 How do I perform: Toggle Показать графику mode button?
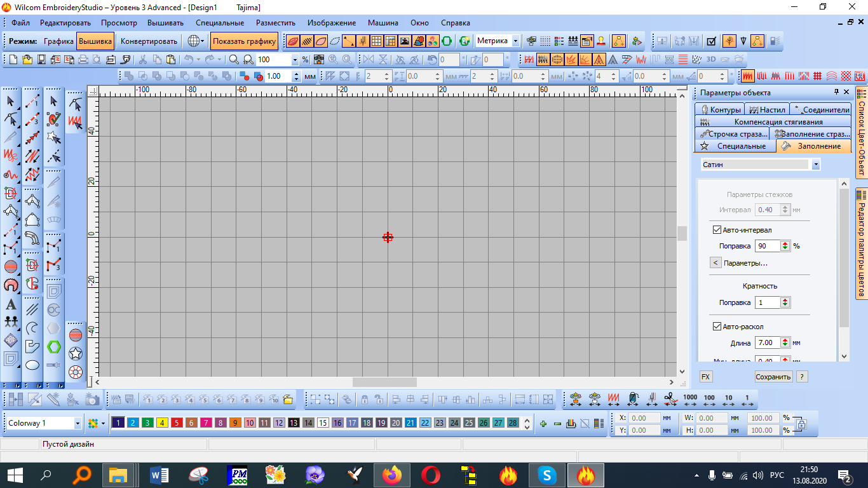point(245,41)
